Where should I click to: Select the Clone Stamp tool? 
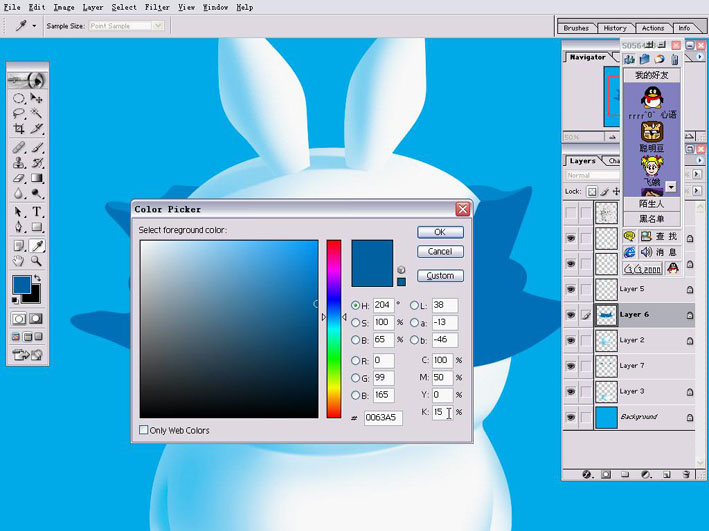coord(19,163)
